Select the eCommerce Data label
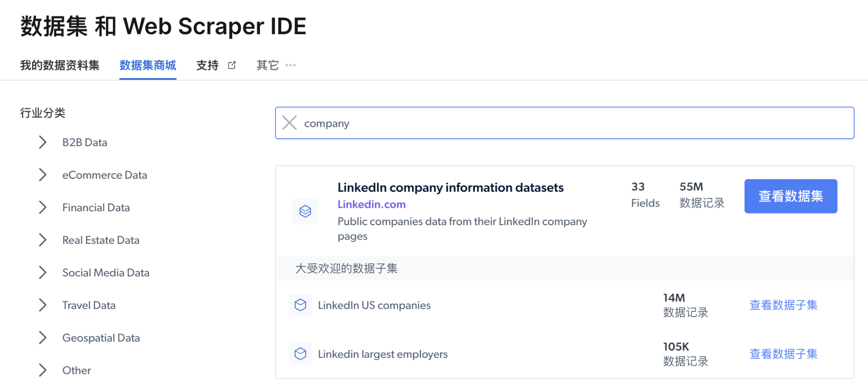 click(105, 175)
